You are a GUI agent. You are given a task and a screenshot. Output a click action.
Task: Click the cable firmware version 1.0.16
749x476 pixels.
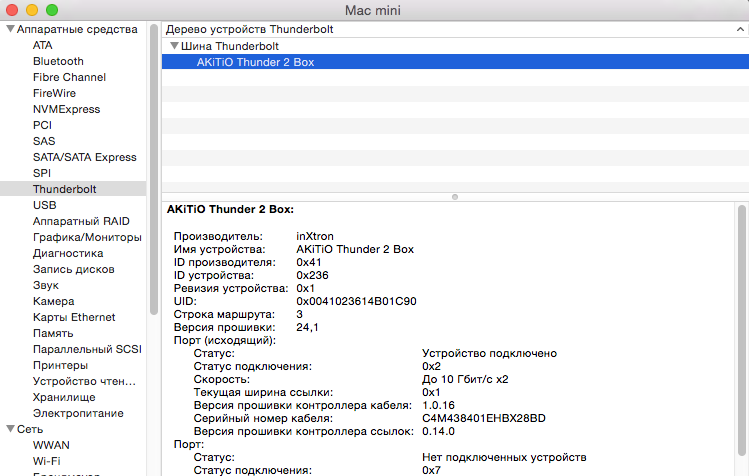click(x=439, y=405)
